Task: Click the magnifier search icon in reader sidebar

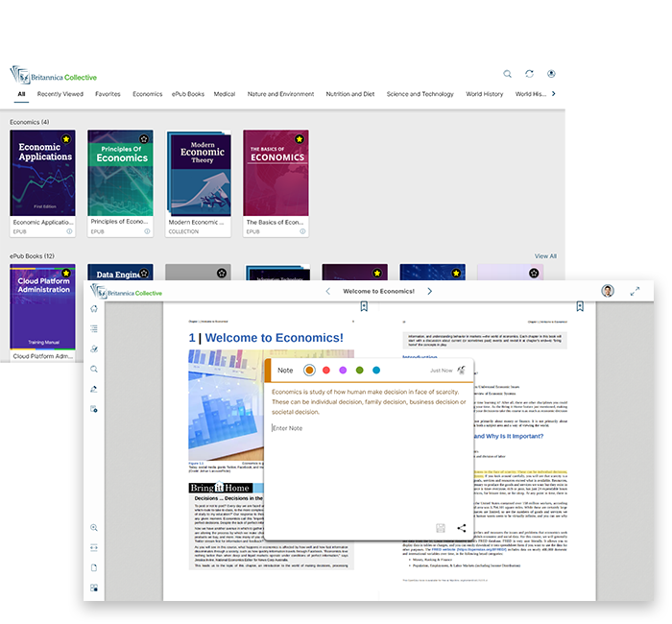Action: coord(94,369)
